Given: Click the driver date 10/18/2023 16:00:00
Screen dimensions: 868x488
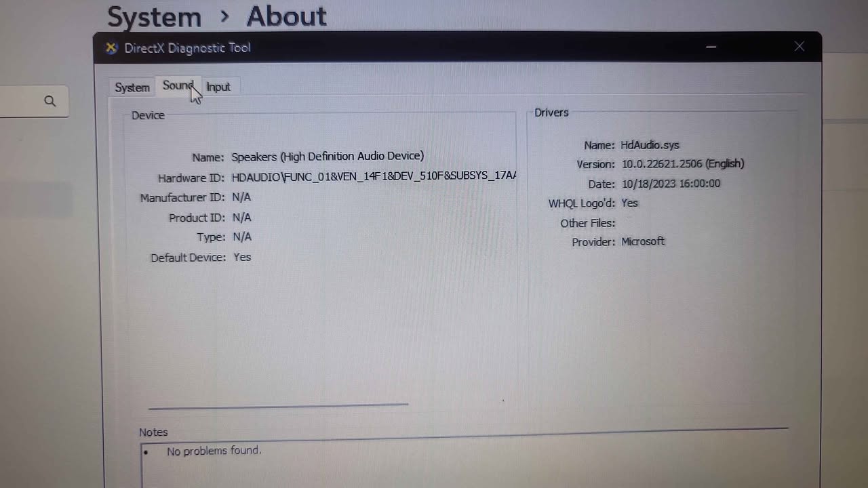Looking at the screenshot, I should [671, 184].
